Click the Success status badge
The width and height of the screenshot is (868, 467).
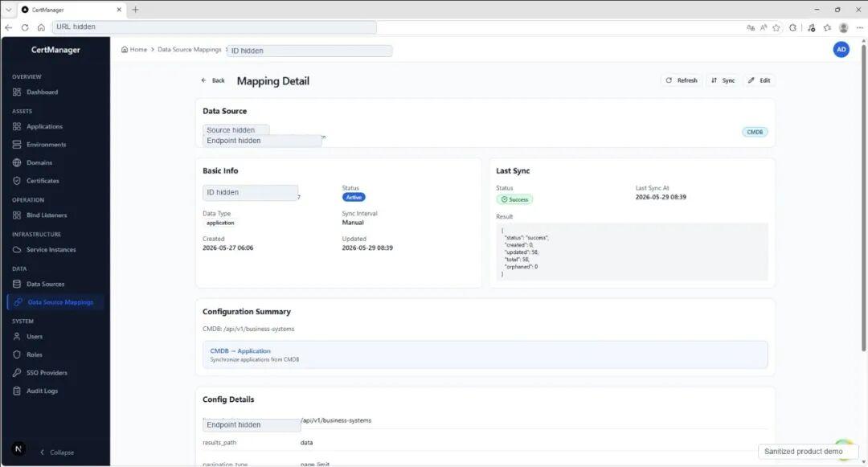click(514, 199)
